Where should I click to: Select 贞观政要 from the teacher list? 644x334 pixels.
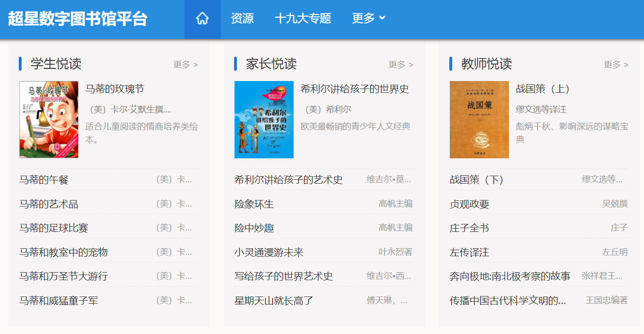click(469, 204)
